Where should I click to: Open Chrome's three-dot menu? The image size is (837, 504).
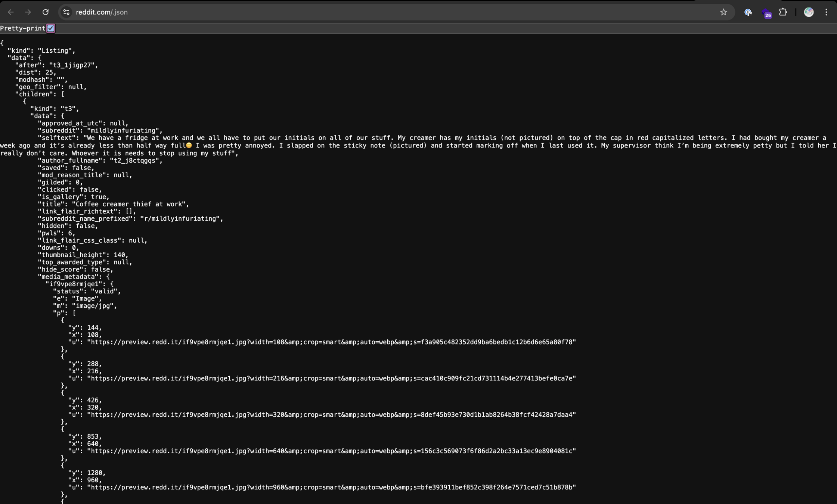[x=826, y=12]
